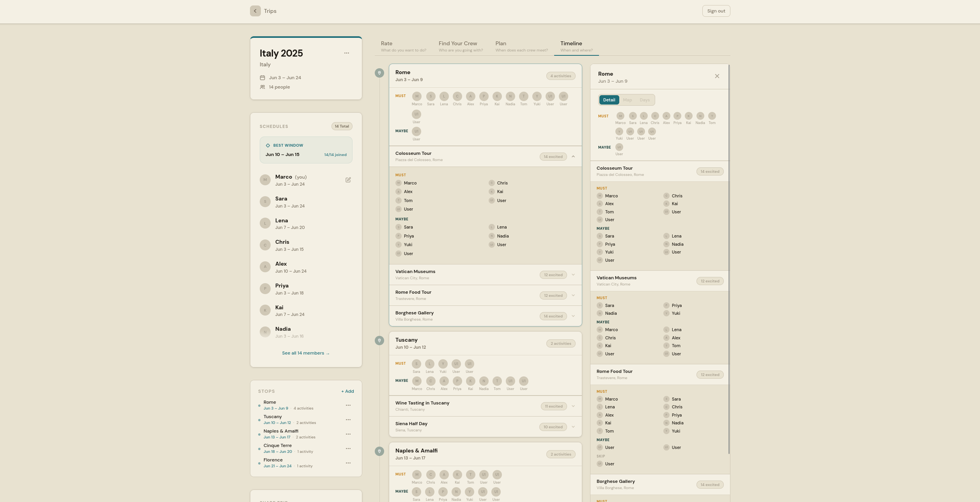
Task: Click the Best Window sparkle icon
Action: coord(268,146)
